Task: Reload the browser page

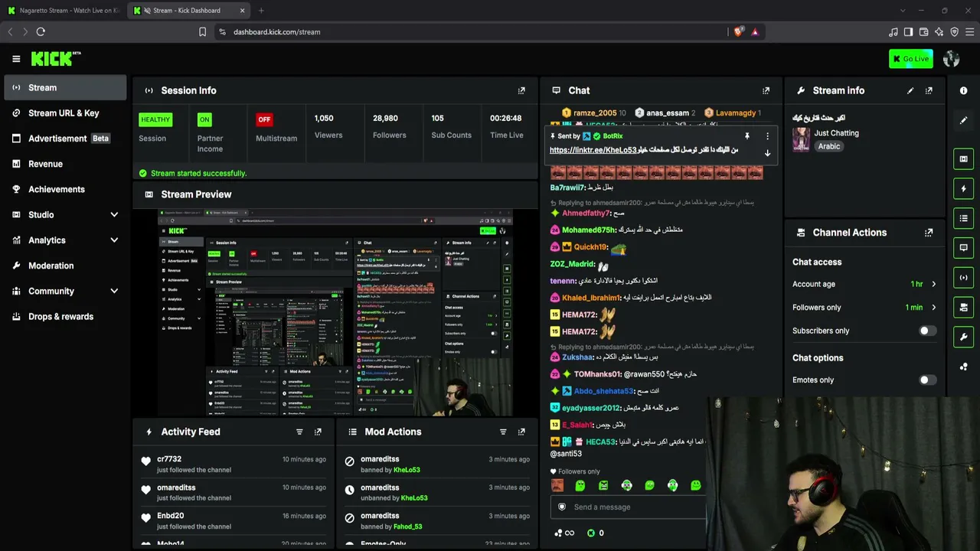Action: click(x=41, y=32)
